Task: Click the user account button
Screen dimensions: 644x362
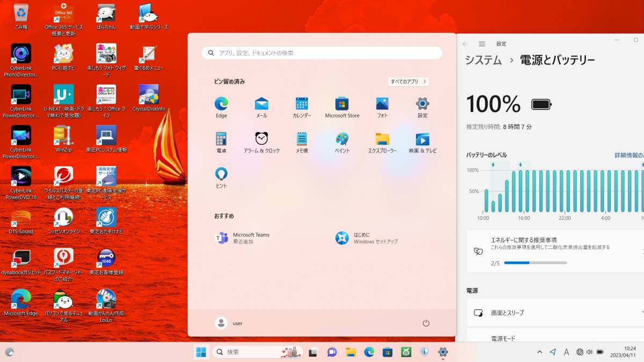Action: 229,323
